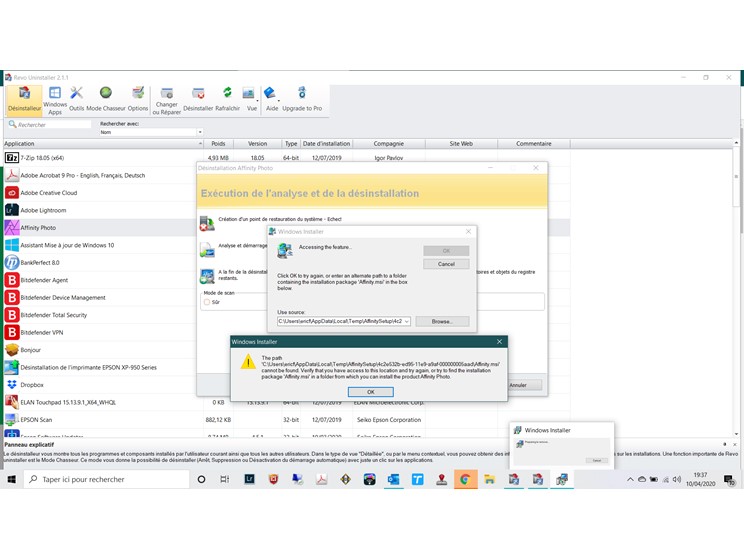Viewport: 744px width, 559px height.
Task: Open the Options toolbar icon
Action: [x=138, y=100]
